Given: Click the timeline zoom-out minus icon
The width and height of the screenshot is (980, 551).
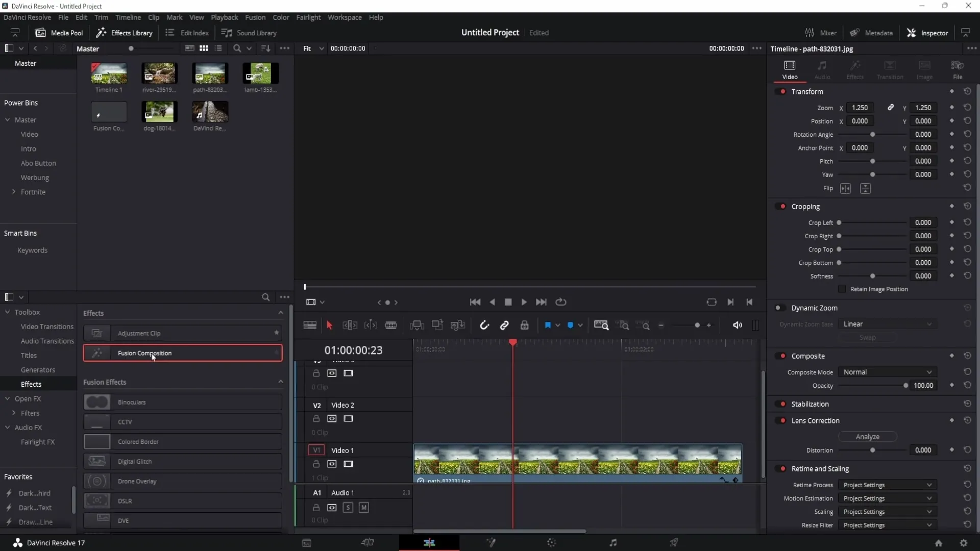Looking at the screenshot, I should (x=661, y=325).
